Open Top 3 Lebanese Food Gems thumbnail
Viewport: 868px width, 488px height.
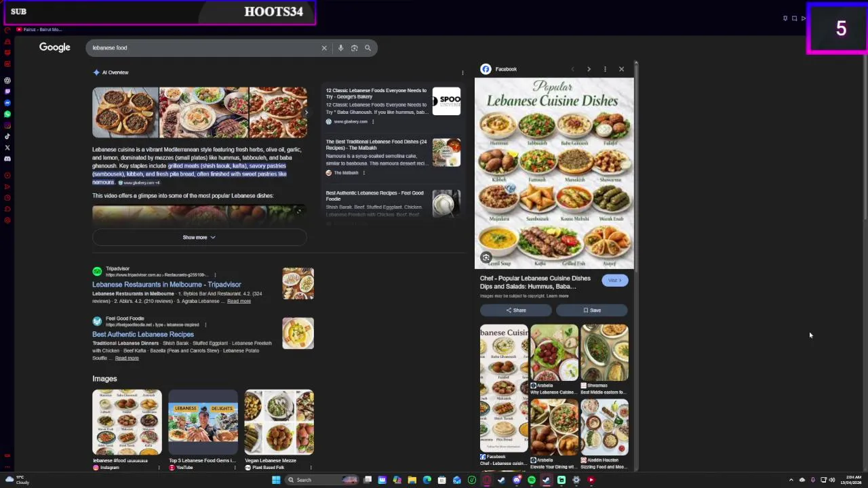(x=203, y=422)
